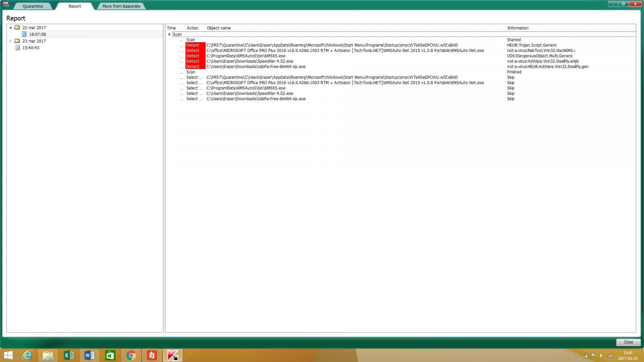Open the Windows Start button
Viewport: 644px width, 362px height.
(8, 355)
